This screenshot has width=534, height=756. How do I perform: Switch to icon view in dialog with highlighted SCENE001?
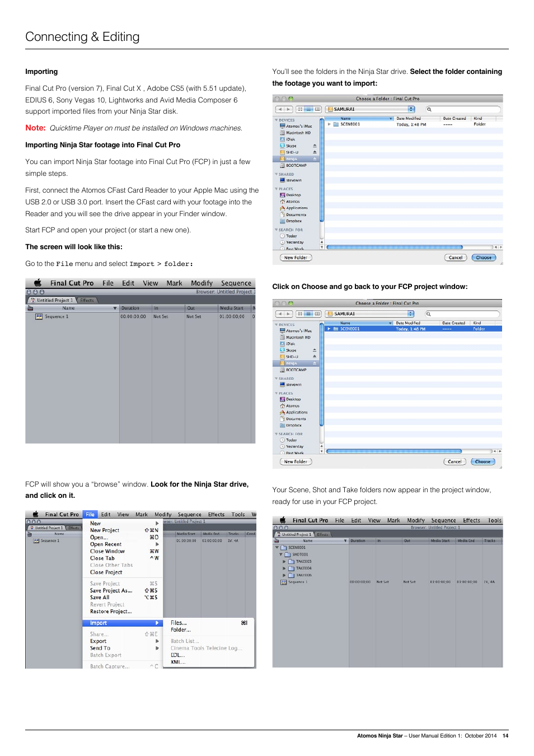(x=300, y=314)
